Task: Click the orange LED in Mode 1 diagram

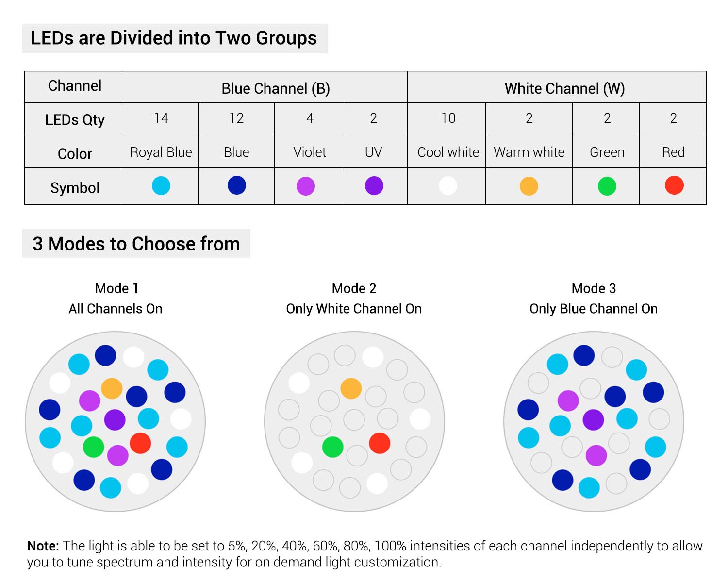Action: pos(112,388)
